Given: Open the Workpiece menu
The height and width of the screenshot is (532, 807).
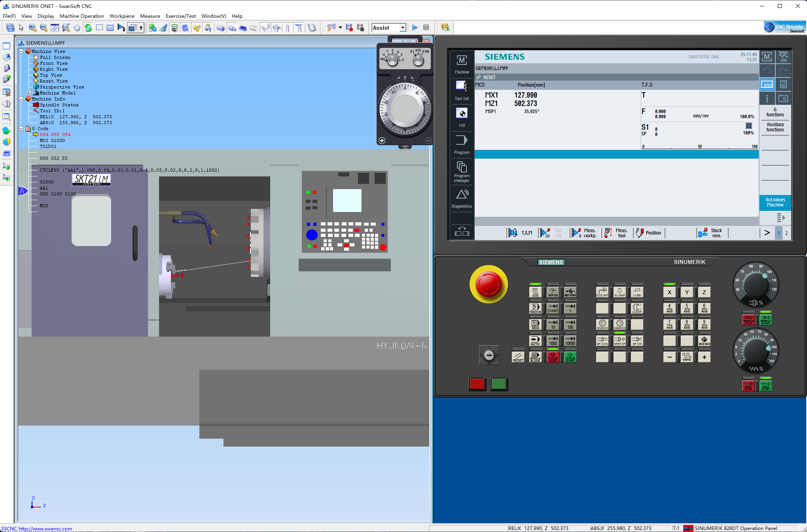Looking at the screenshot, I should [x=122, y=16].
